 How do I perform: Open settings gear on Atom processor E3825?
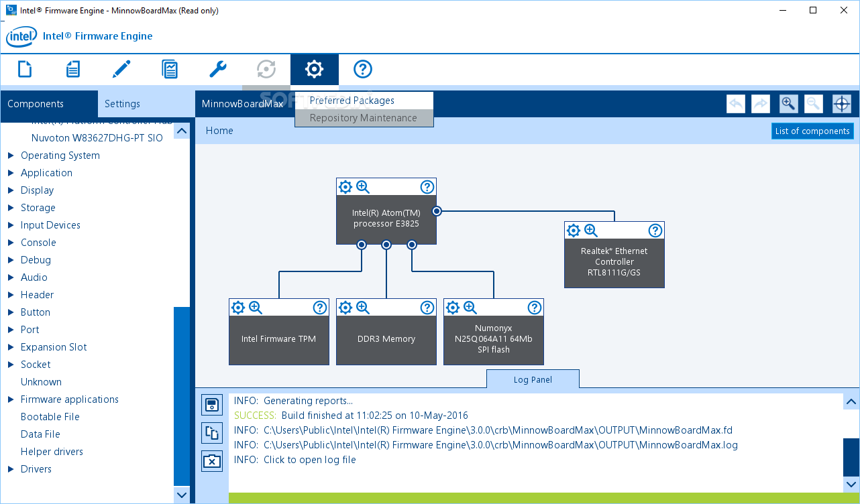(x=345, y=187)
